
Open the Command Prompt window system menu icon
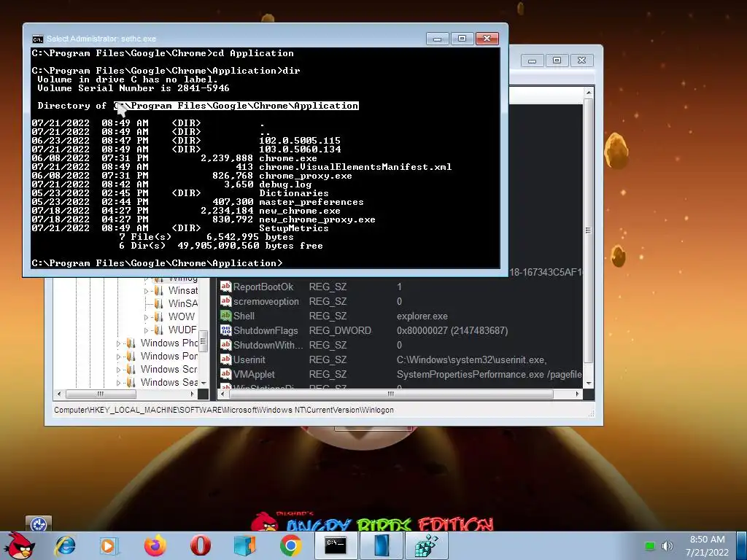pyautogui.click(x=37, y=39)
